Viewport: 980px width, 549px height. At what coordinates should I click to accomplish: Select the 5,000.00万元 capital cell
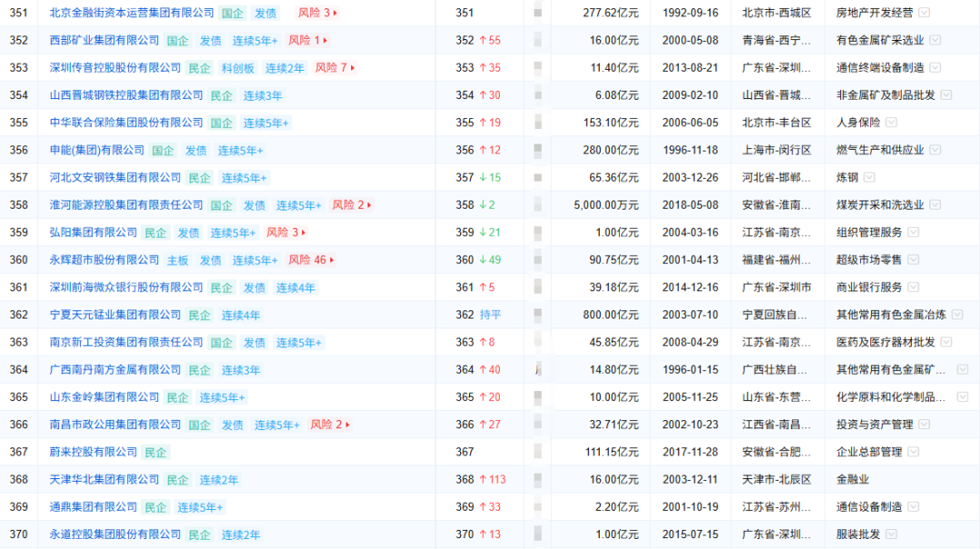[606, 205]
